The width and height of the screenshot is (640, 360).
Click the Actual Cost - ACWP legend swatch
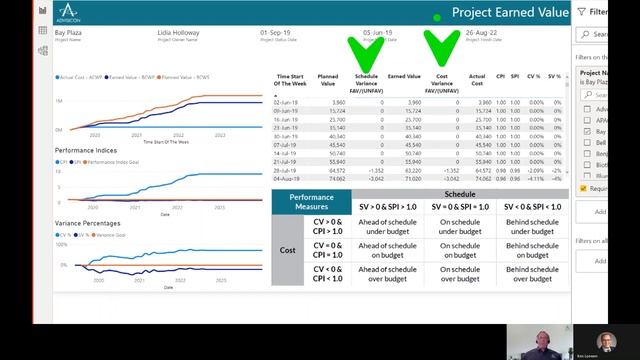pyautogui.click(x=58, y=77)
